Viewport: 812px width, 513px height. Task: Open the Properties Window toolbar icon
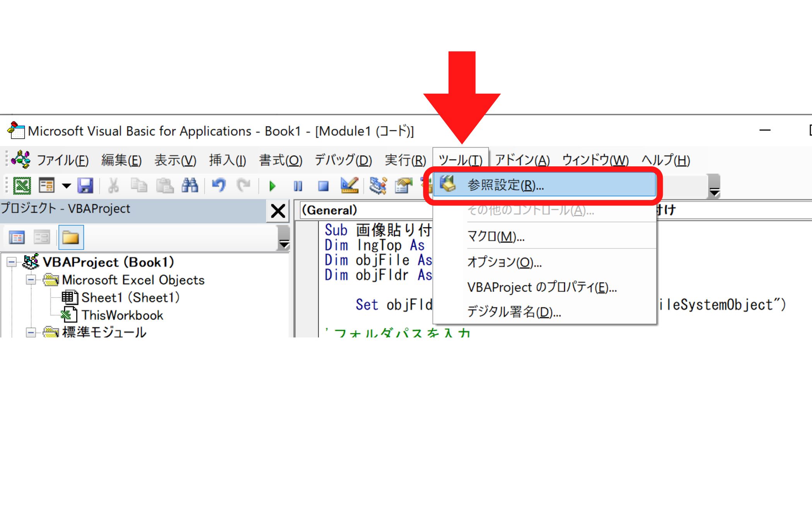coord(403,186)
